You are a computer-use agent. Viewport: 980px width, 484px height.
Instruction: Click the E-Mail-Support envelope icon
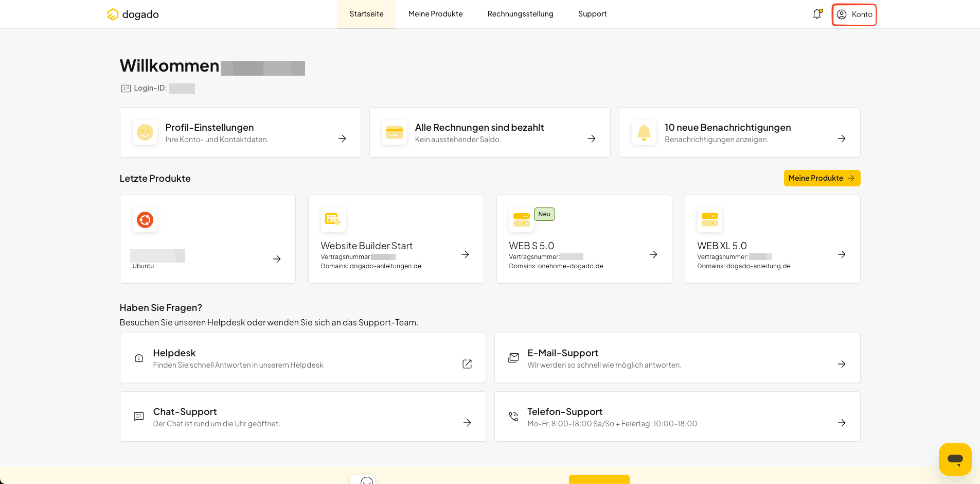click(513, 358)
